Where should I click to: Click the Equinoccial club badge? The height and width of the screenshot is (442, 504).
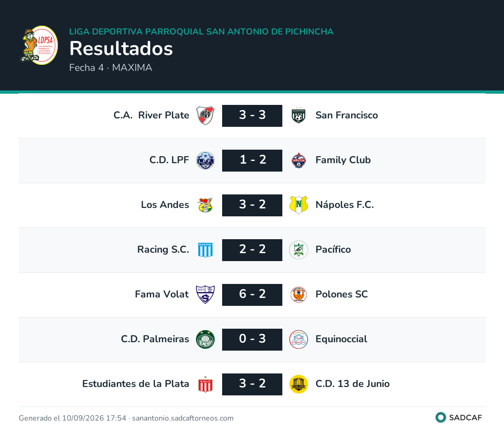299,339
